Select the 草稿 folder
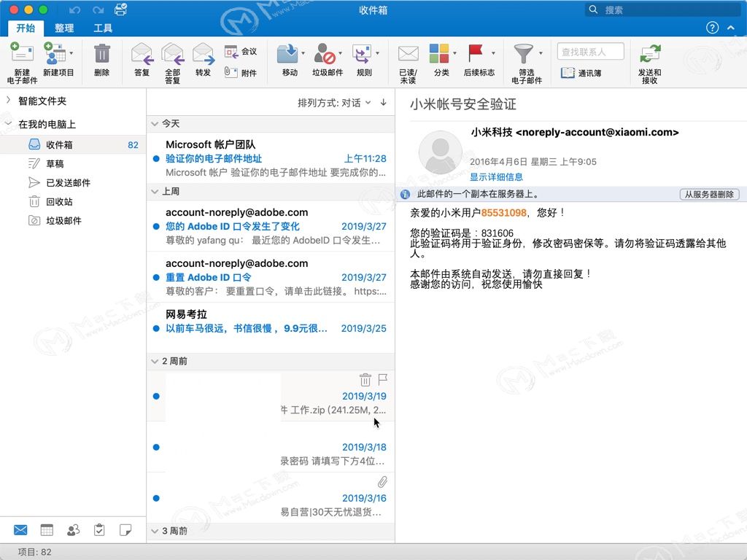This screenshot has width=747, height=560. (73, 164)
